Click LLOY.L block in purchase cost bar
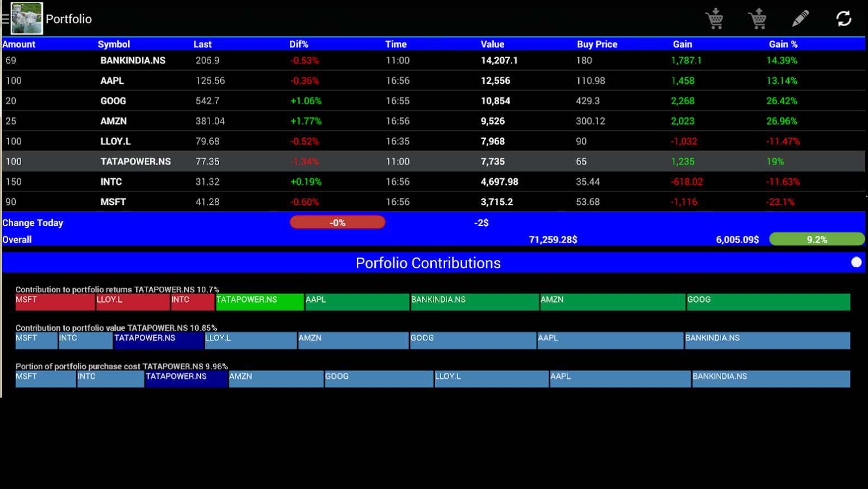The image size is (868, 489). pyautogui.click(x=491, y=379)
